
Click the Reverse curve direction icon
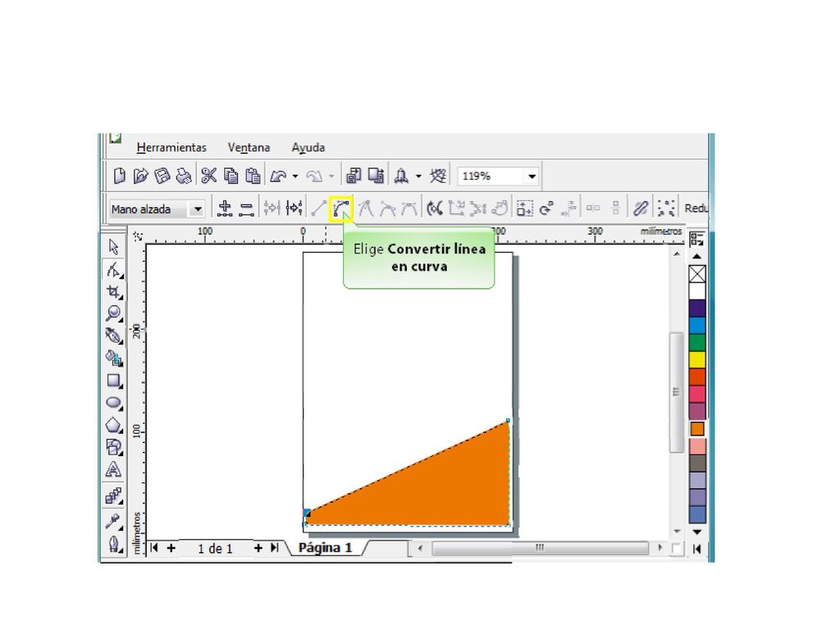pos(435,208)
